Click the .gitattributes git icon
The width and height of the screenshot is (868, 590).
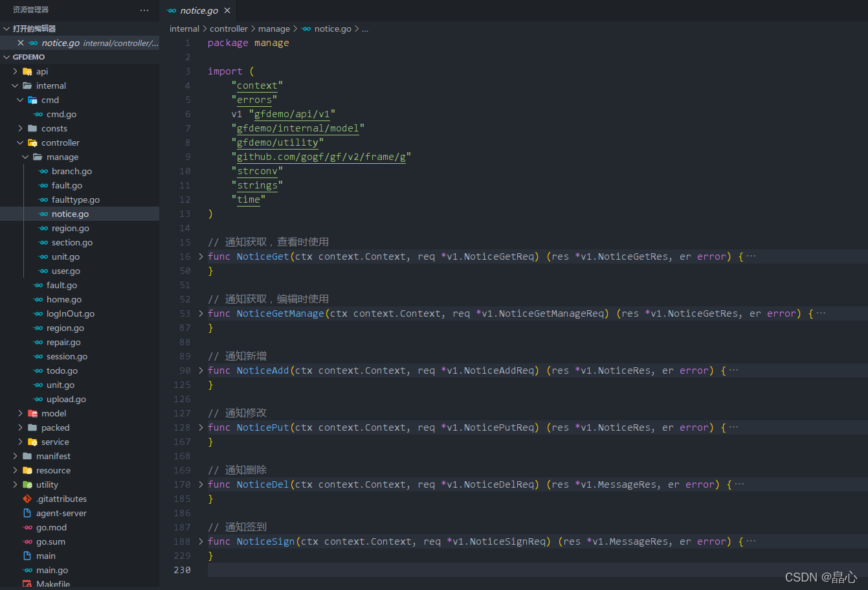(x=27, y=499)
